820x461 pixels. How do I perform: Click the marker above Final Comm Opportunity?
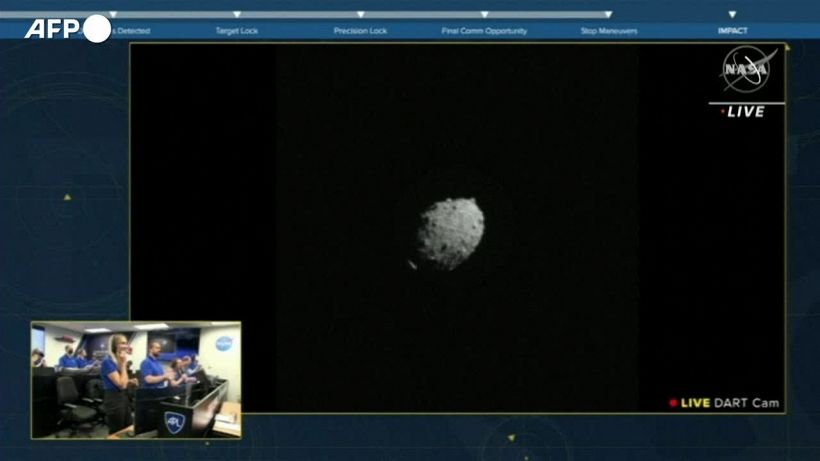point(484,15)
